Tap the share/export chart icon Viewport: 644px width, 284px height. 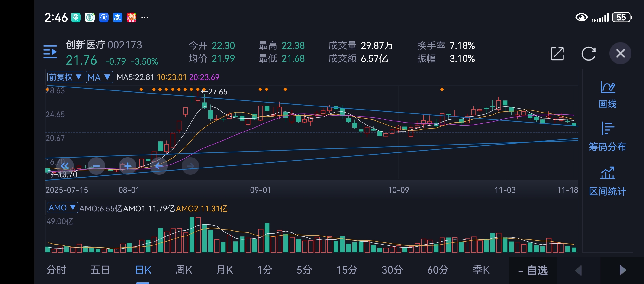pos(557,54)
